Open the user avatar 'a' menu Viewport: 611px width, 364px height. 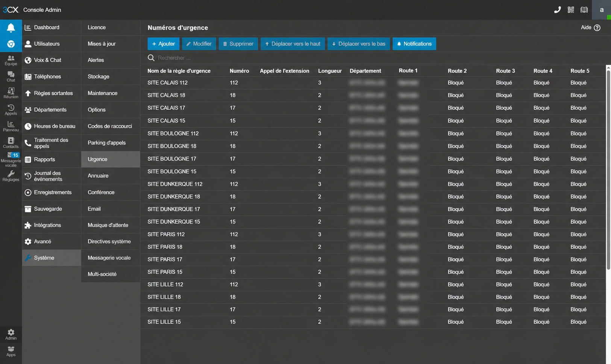602,10
